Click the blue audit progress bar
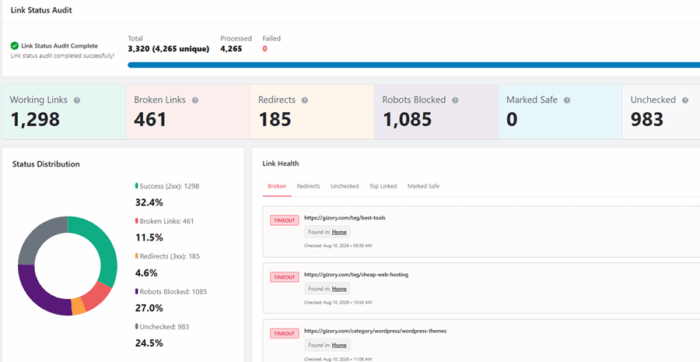Viewport: 700px width, 362px height. coord(414,65)
